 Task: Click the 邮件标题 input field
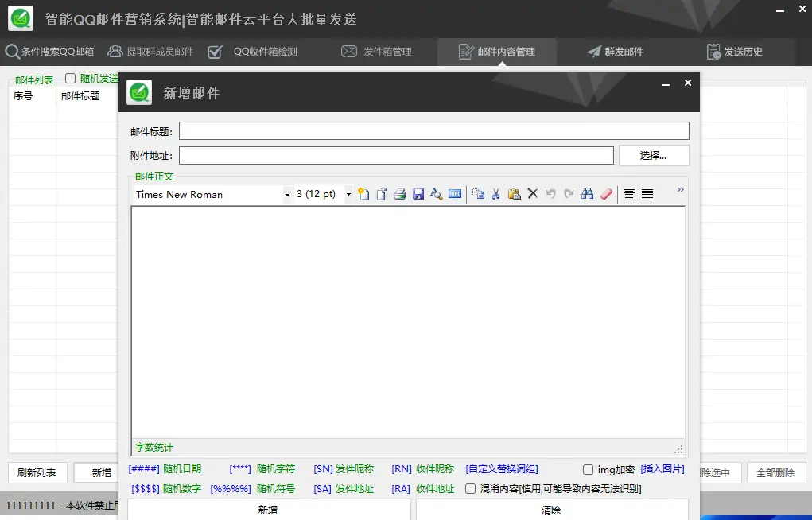434,130
